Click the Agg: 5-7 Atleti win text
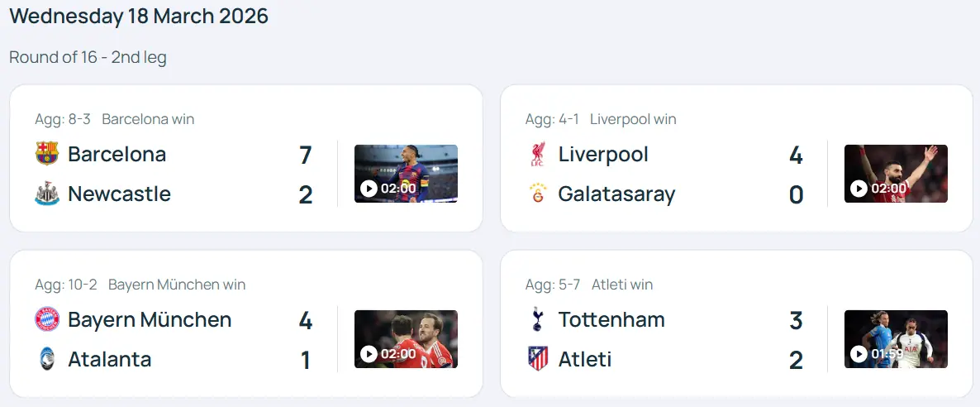Screen dimensions: 980x407 tap(588, 285)
